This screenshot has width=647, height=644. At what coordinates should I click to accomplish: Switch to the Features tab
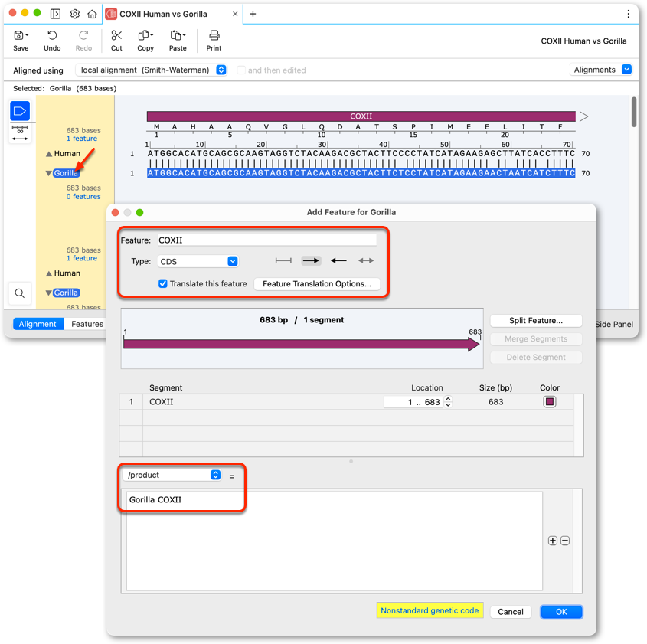click(x=87, y=324)
